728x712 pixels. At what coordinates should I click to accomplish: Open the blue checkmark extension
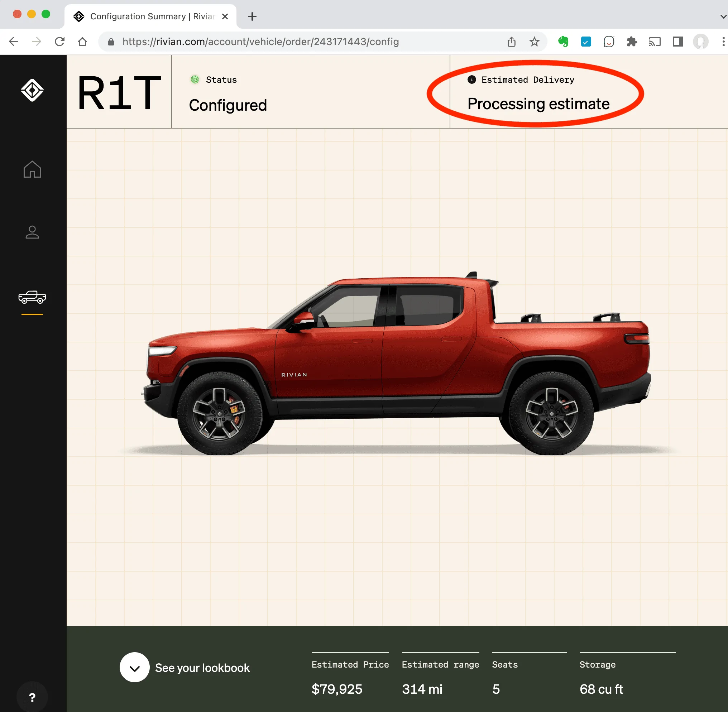[586, 42]
